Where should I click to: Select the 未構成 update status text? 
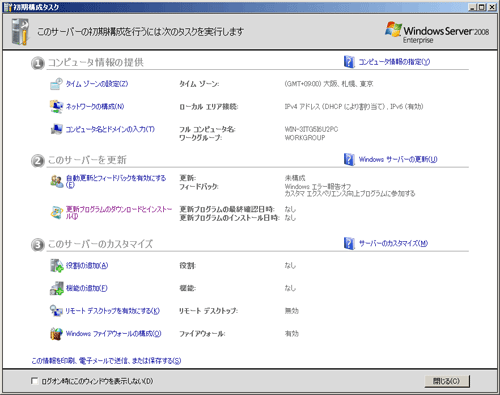295,178
